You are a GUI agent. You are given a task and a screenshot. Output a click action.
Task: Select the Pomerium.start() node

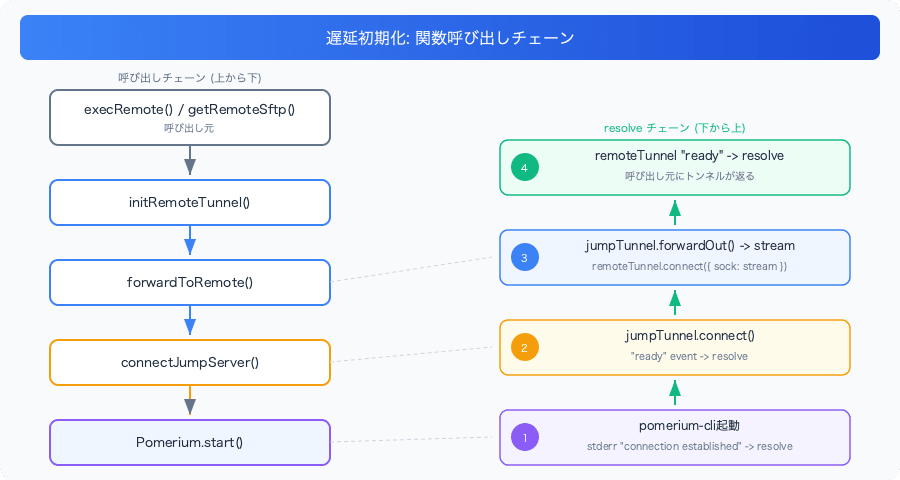[x=190, y=443]
